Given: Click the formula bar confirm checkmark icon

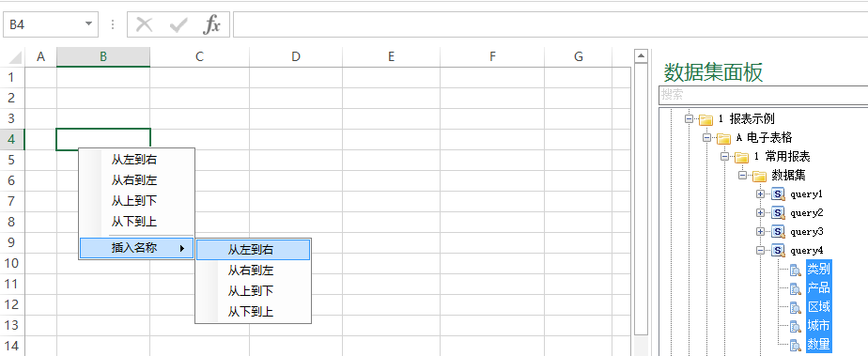Looking at the screenshot, I should [178, 25].
